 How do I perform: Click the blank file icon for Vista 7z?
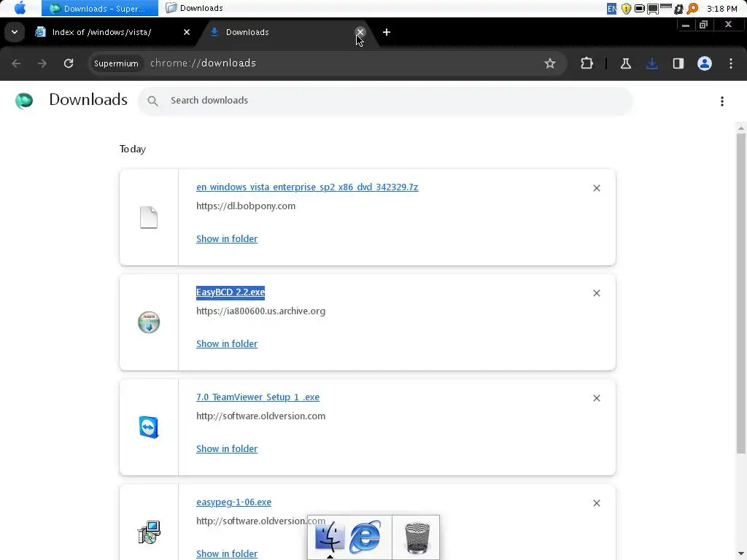coord(149,217)
